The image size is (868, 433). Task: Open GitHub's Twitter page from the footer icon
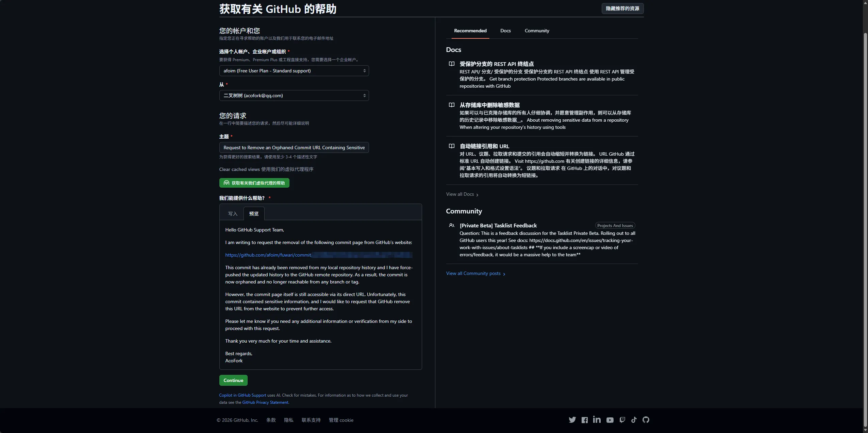572,420
